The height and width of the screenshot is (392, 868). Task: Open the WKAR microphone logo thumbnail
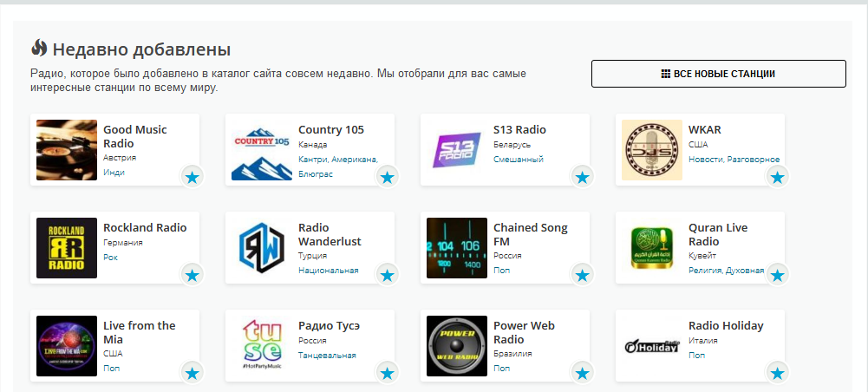tap(651, 150)
